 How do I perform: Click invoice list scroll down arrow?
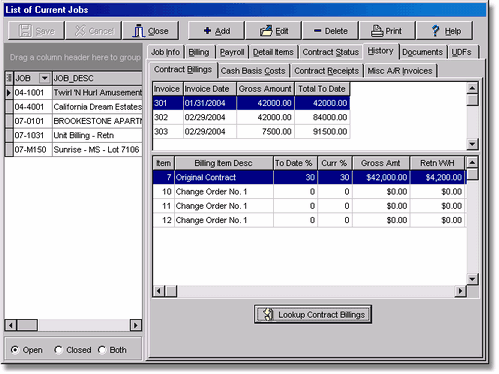coord(472,144)
